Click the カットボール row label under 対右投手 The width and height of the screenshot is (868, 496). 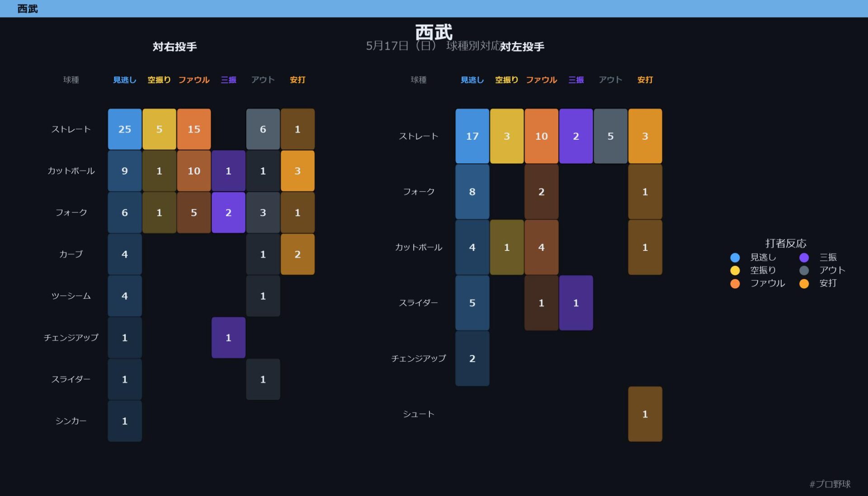71,171
